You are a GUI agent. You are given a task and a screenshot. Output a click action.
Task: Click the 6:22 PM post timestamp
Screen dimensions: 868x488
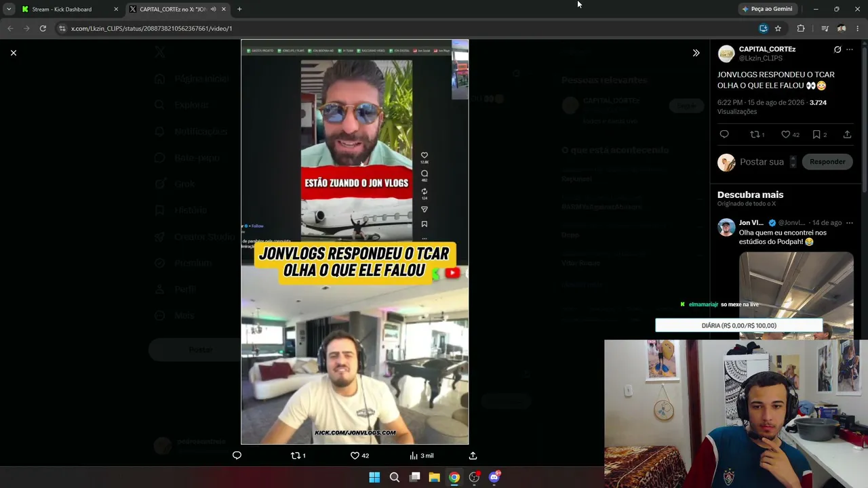tap(761, 102)
